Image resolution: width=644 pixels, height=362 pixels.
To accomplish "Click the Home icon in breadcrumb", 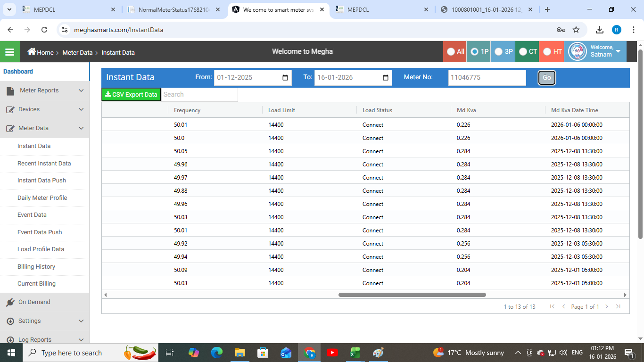I will point(32,52).
